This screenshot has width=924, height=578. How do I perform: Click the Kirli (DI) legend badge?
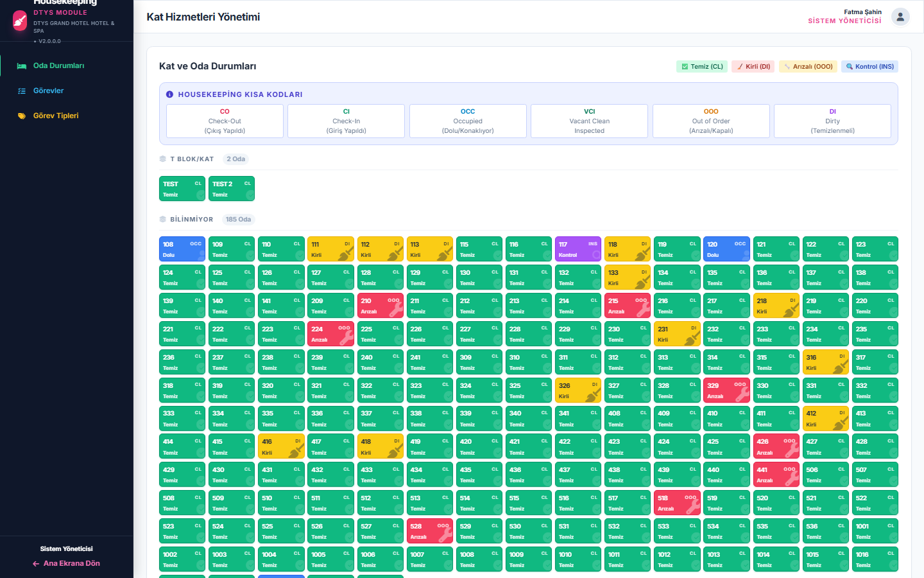point(753,66)
